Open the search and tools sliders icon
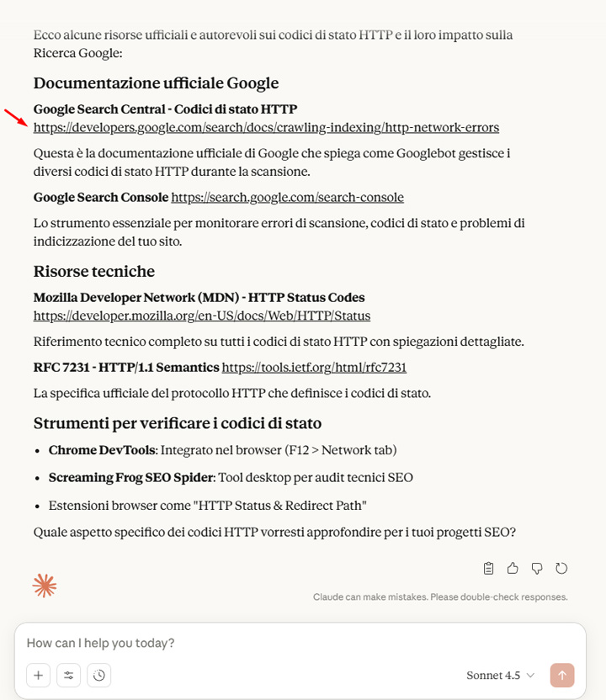606x700 pixels. pyautogui.click(x=68, y=675)
